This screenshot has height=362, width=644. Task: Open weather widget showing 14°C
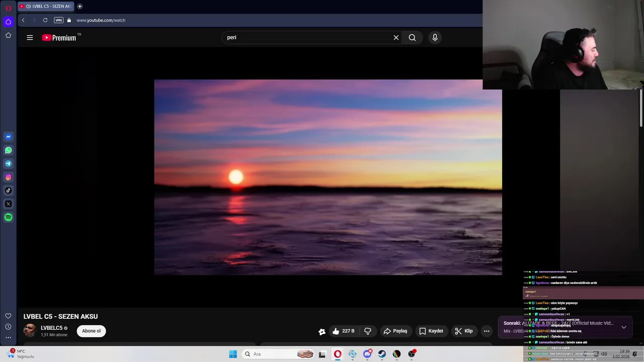click(21, 354)
